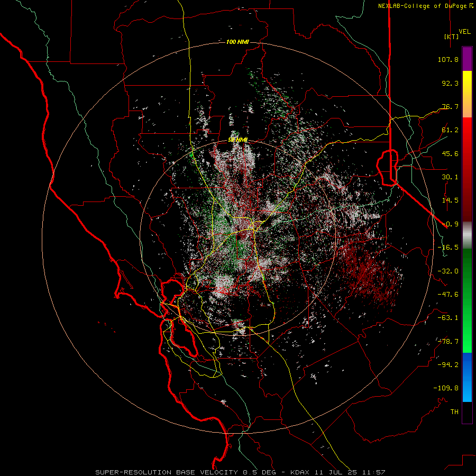Click the -32.0 velocity scale value

click(x=448, y=271)
